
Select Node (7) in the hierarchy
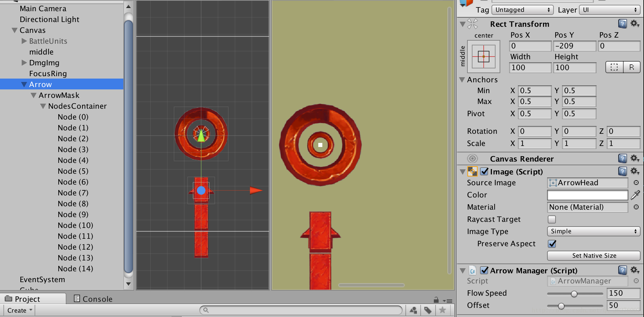pos(73,193)
